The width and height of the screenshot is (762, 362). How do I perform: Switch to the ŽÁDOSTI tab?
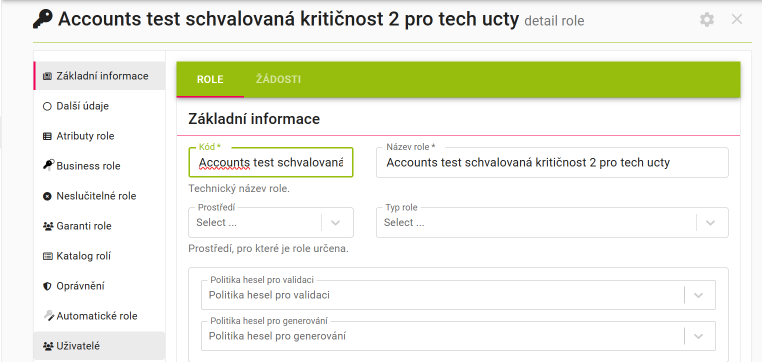click(x=278, y=80)
